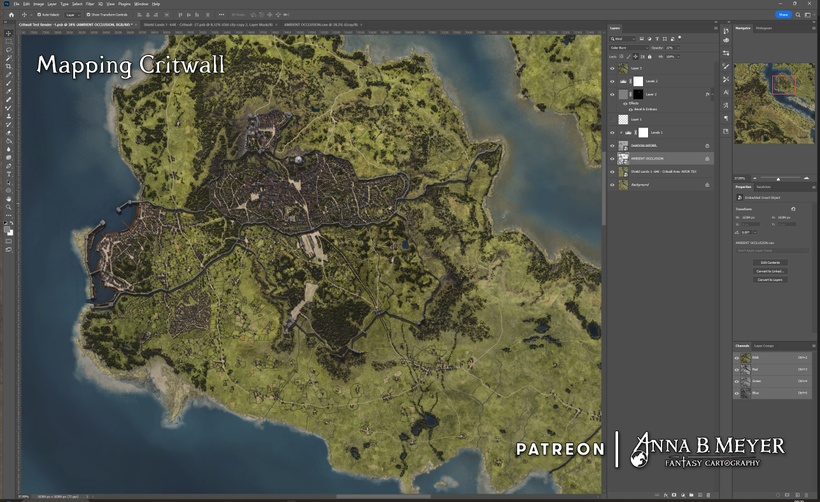
Task: Open the Channels panel flyout menu
Action: [814, 346]
